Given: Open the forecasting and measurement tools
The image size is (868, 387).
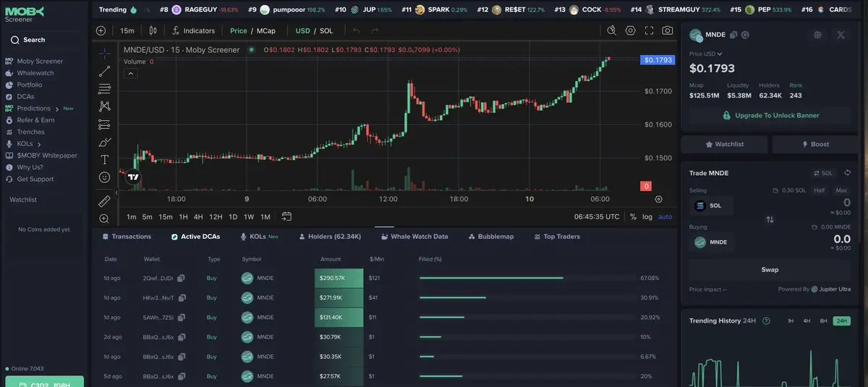Looking at the screenshot, I should coord(104,124).
